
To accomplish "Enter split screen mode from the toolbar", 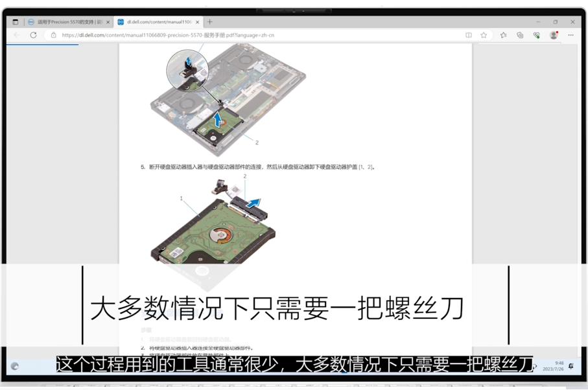I will coord(469,35).
